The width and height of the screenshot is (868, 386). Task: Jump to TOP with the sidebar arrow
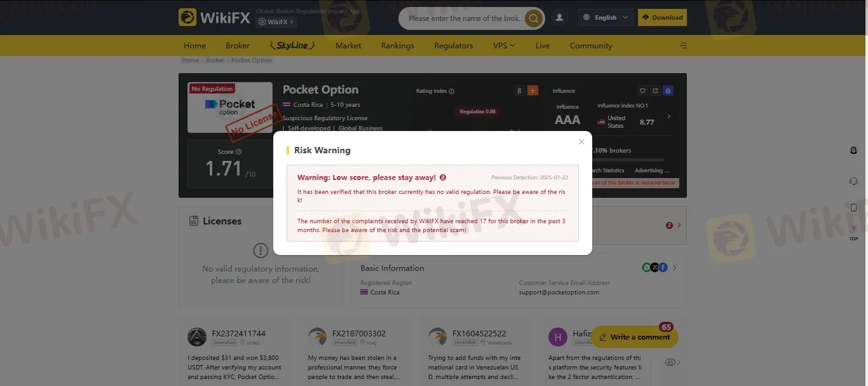(853, 233)
